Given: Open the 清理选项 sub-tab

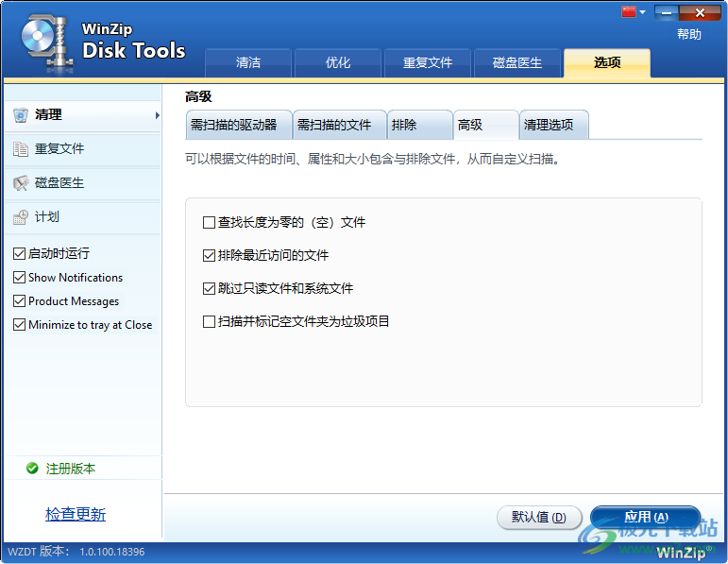Looking at the screenshot, I should (554, 125).
